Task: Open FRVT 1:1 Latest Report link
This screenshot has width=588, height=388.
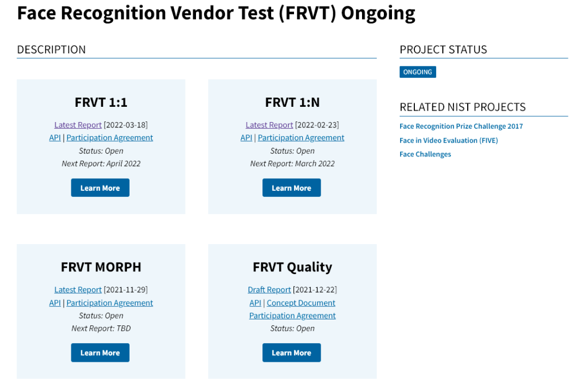Action: click(78, 125)
